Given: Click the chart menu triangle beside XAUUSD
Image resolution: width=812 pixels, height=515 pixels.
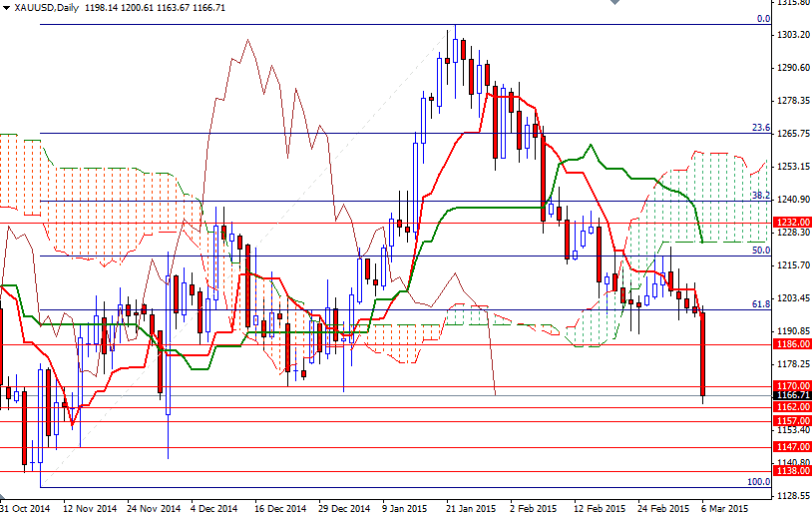Looking at the screenshot, I should 6,7.
